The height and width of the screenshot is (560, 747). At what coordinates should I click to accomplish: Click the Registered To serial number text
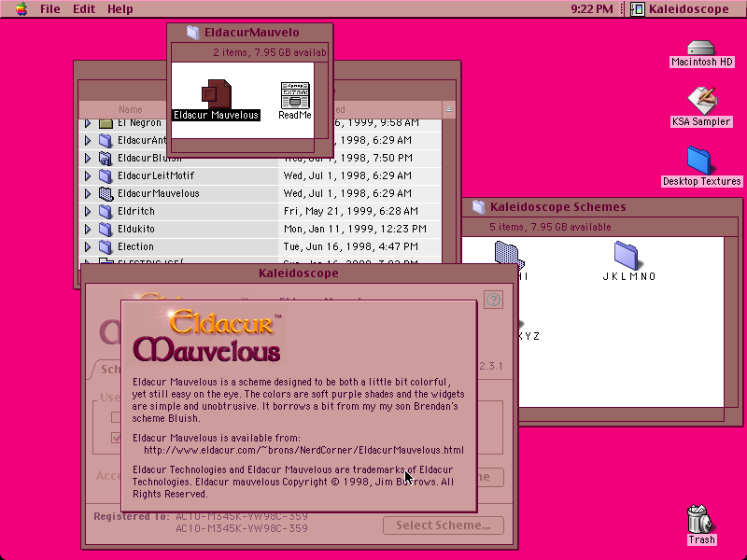tap(242, 523)
